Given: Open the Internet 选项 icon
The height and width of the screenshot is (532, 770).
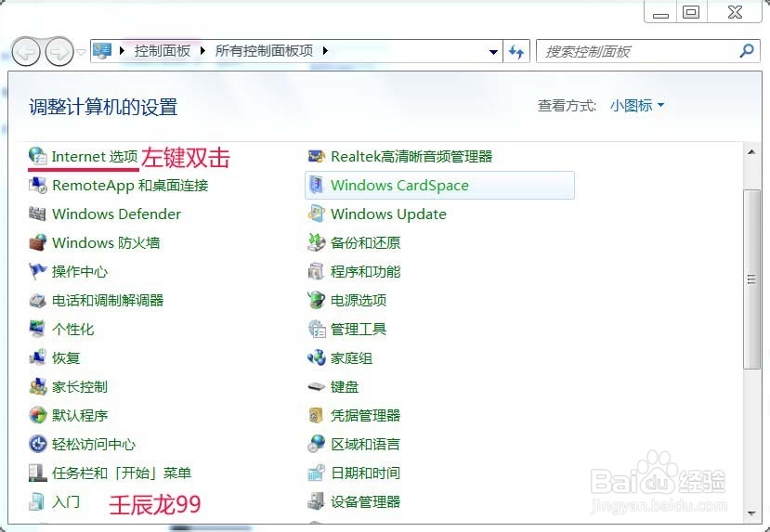Looking at the screenshot, I should 38,156.
